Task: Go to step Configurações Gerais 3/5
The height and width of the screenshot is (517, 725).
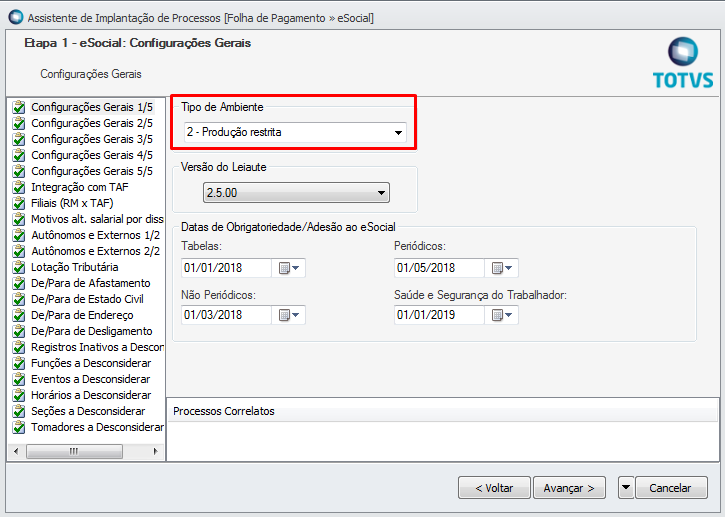Action: pyautogui.click(x=92, y=139)
